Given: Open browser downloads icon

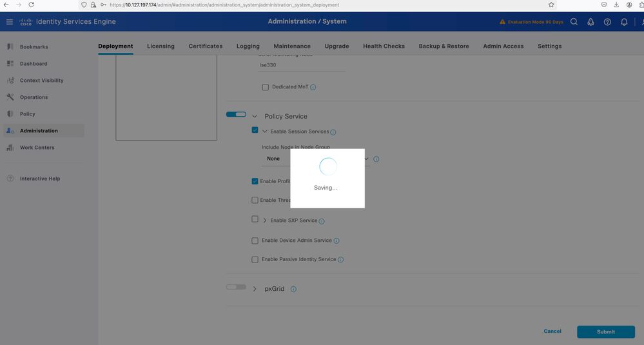Looking at the screenshot, I should (616, 5).
